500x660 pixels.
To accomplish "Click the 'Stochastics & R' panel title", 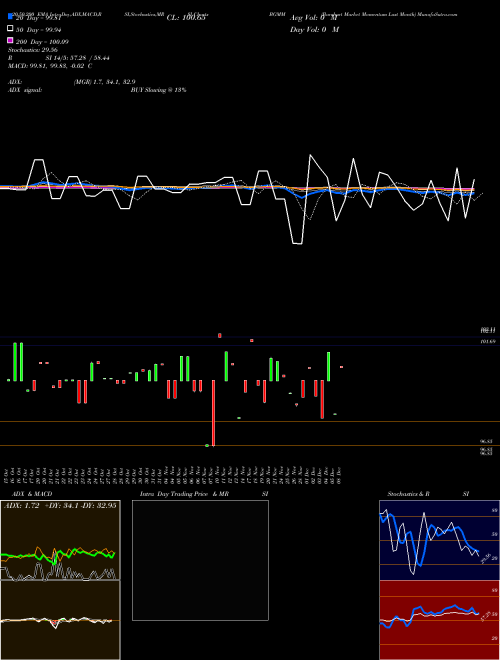I will (x=408, y=494).
